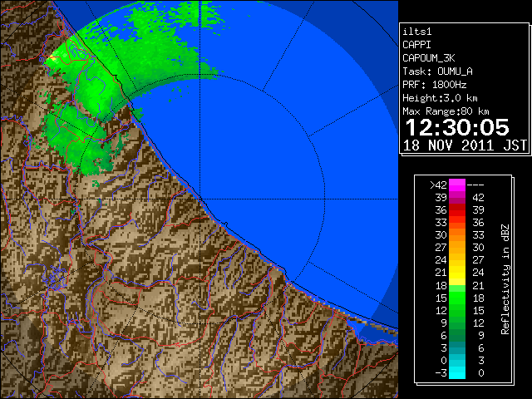Pick the cyan -3 to 0 dBZ band
This screenshot has height=399, width=532.
pyautogui.click(x=457, y=373)
